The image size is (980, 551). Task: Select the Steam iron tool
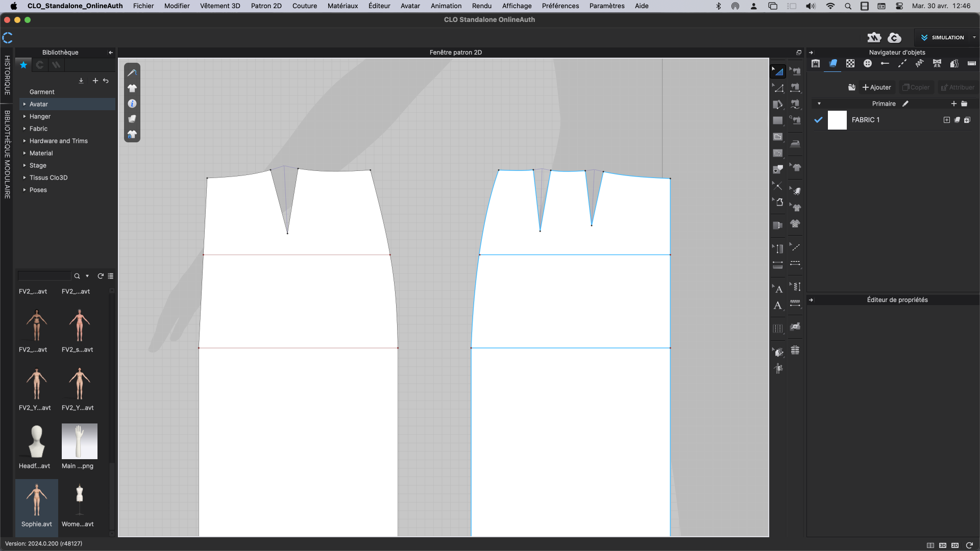[x=795, y=143]
